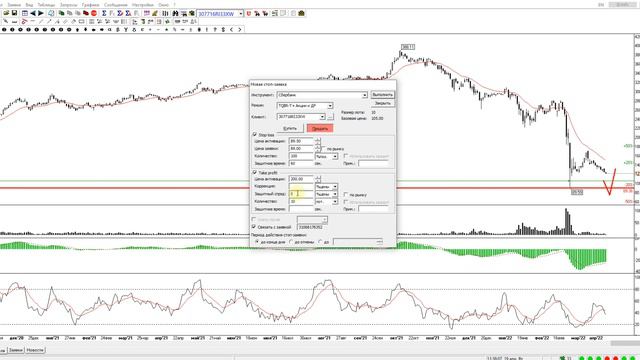Click the first icon in second toolbar row
The height and width of the screenshot is (360, 640).
6,21
